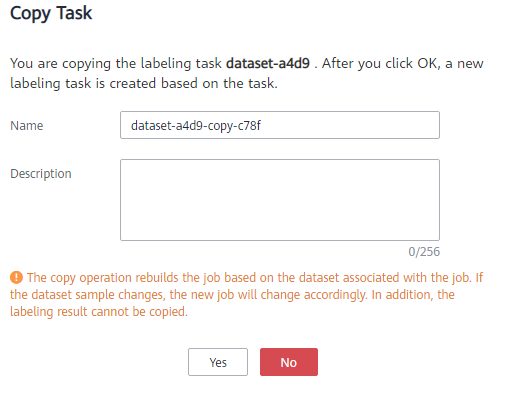Click the Name field label
This screenshot has width=509, height=394.
[27, 126]
